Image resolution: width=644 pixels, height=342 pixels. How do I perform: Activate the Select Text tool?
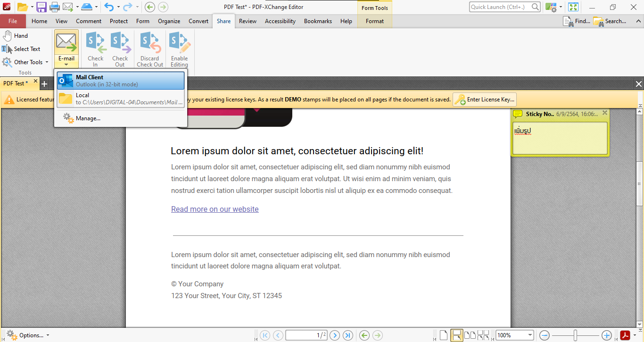tap(21, 49)
